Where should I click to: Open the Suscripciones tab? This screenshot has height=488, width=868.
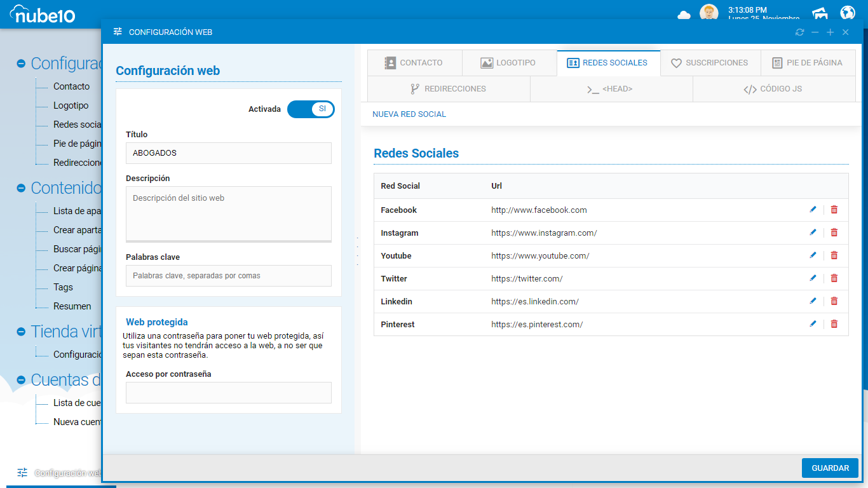710,63
